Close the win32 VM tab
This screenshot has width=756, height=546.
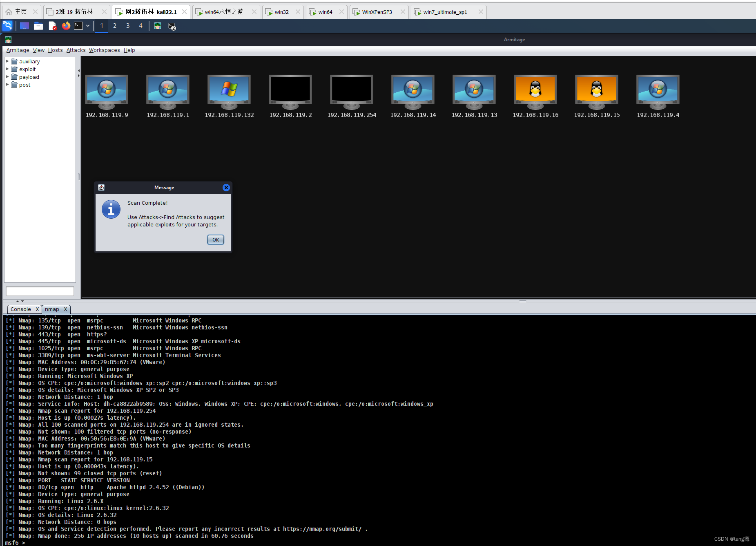tap(298, 12)
